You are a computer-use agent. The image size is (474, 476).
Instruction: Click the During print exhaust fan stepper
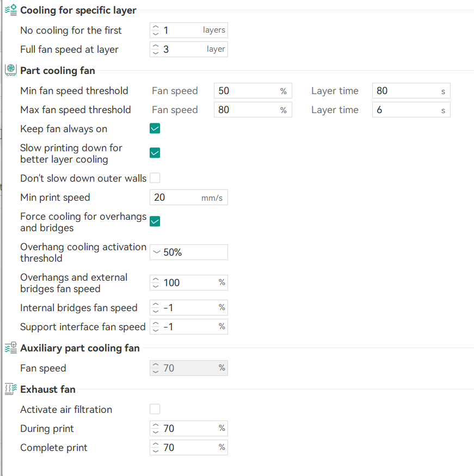(x=156, y=429)
